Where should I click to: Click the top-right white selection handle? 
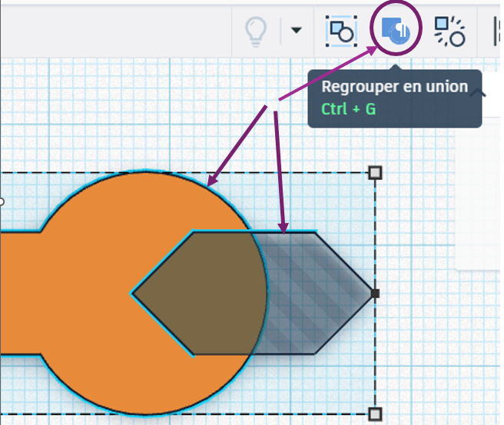[x=375, y=172]
